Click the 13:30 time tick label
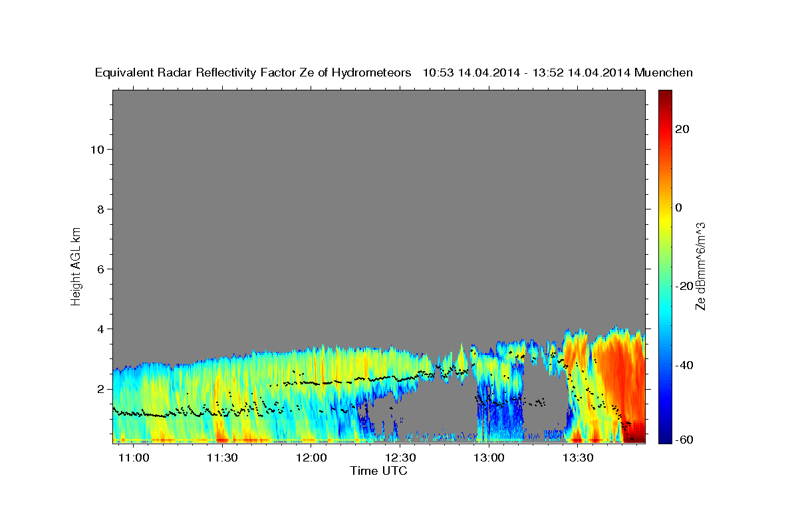This screenshot has width=798, height=532. pyautogui.click(x=578, y=458)
